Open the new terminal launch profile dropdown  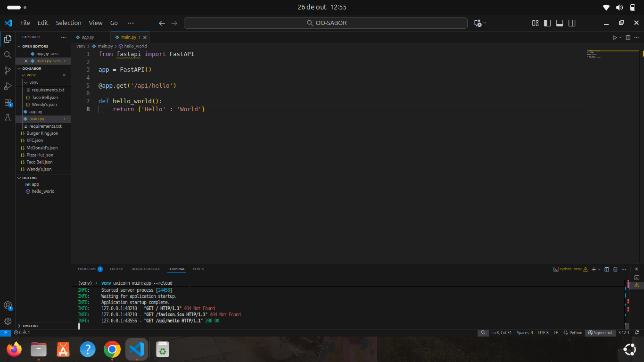click(x=599, y=269)
